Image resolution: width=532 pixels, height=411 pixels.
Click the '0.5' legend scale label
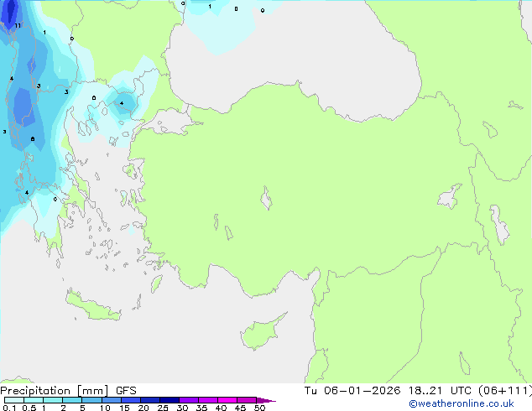click(29, 408)
